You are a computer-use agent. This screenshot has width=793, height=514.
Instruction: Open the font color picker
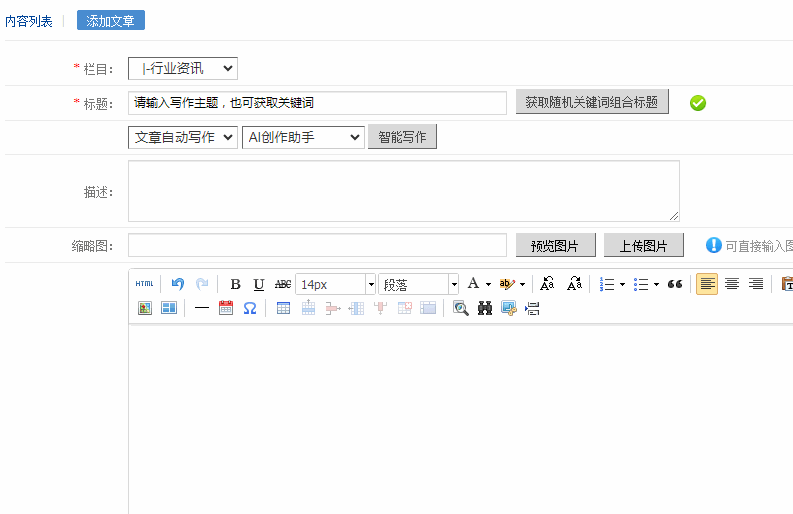474,284
